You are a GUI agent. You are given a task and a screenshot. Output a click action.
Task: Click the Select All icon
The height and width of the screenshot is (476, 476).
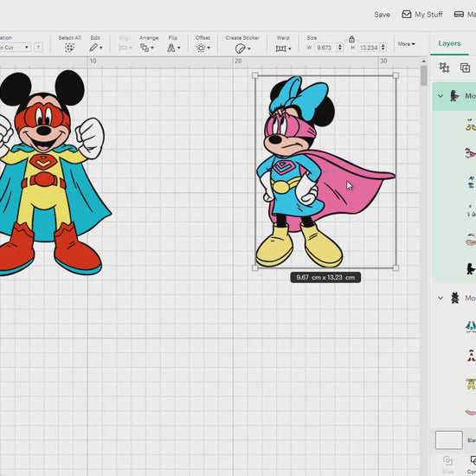tap(69, 48)
